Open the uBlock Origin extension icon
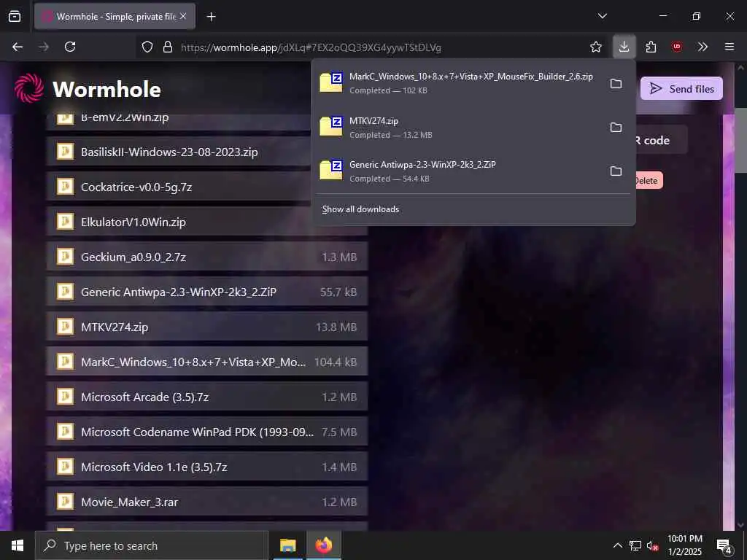747x560 pixels. (x=676, y=47)
